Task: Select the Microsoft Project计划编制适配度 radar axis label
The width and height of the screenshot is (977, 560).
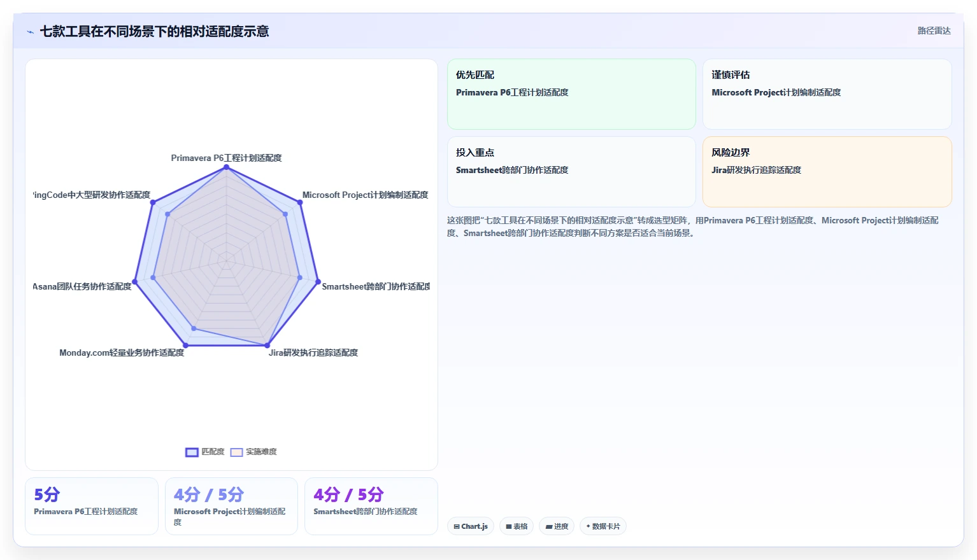Action: pos(365,195)
